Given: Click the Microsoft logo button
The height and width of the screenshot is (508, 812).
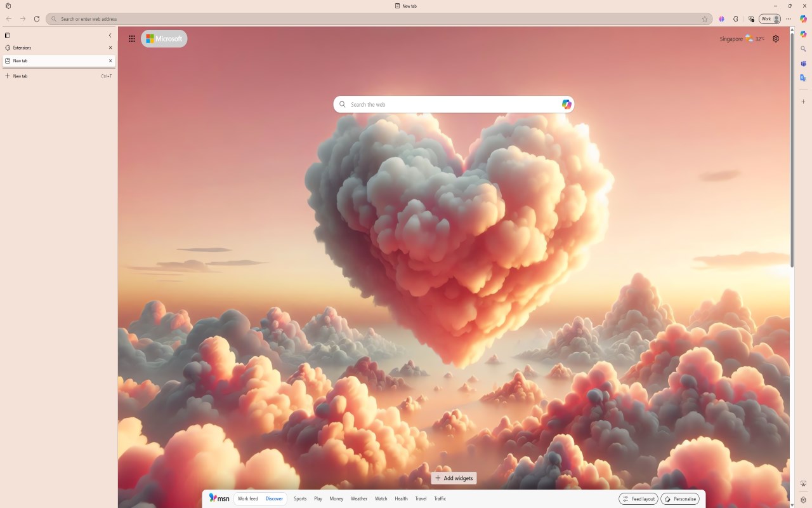Looking at the screenshot, I should coord(164,39).
